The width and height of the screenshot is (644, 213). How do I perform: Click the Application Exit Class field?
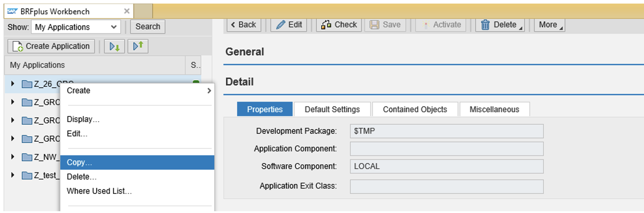447,186
